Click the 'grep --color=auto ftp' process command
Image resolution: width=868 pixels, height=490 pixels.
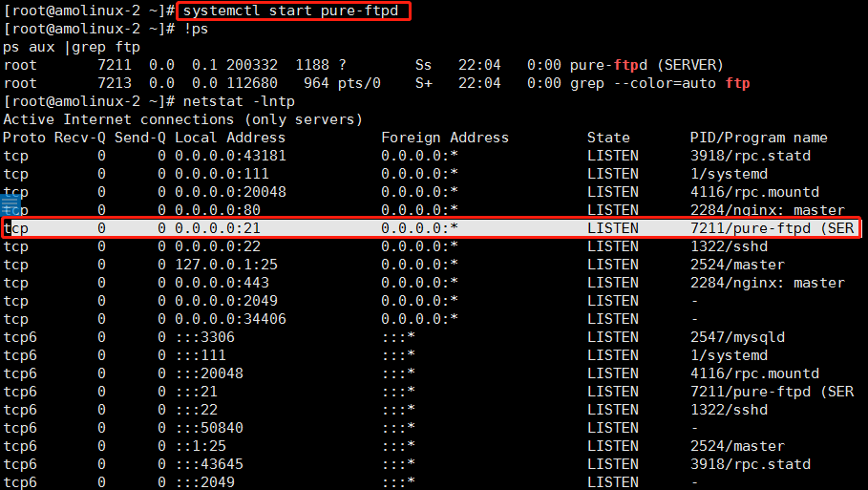pyautogui.click(x=660, y=84)
